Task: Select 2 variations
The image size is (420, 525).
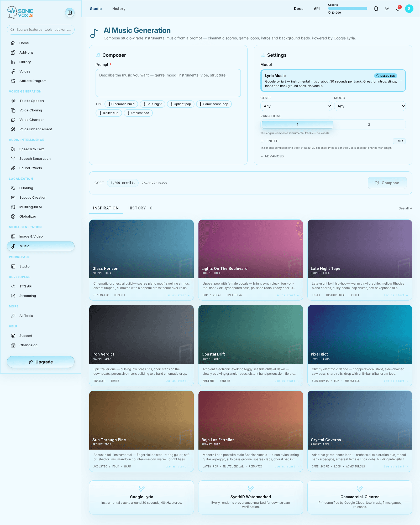Action: (x=369, y=125)
